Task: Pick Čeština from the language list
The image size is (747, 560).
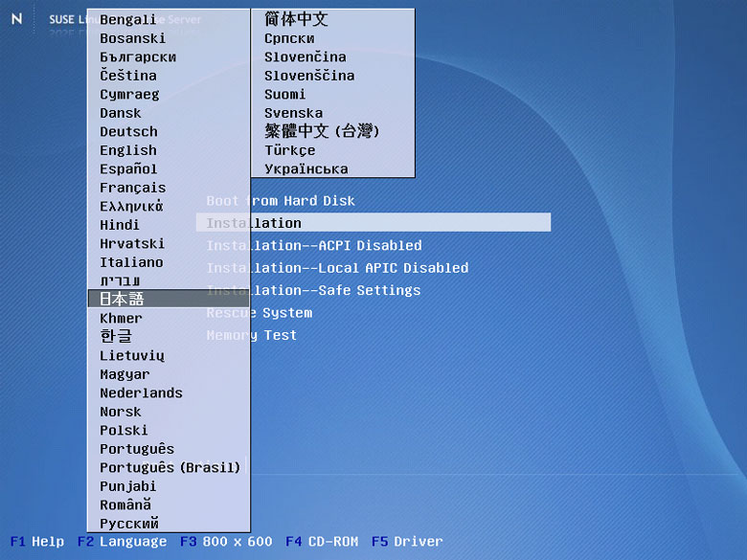Action: pos(127,76)
